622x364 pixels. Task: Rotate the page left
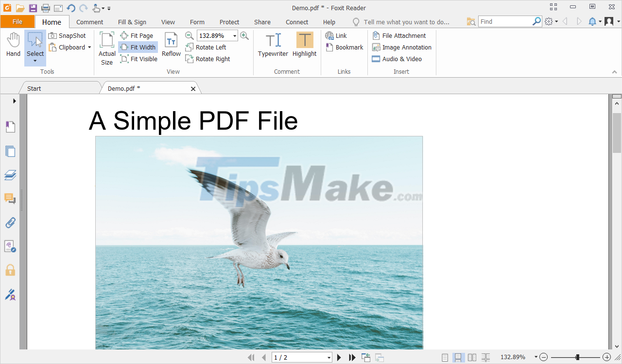[209, 47]
